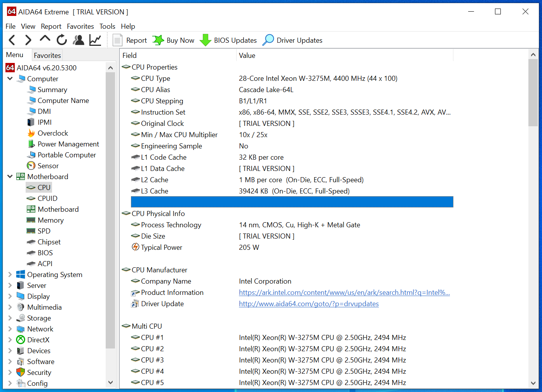The image size is (542, 392).
Task: Switch to the Menu tab
Action: coord(15,55)
